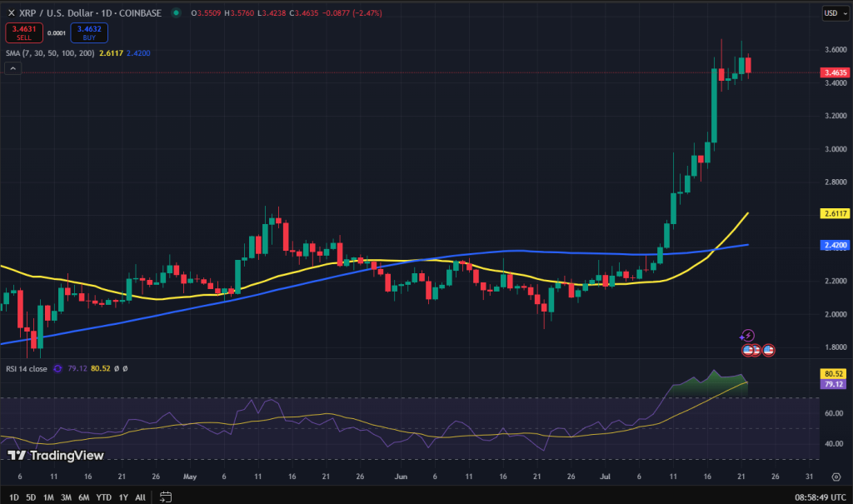
Task: Select the 1D time range
Action: pyautogui.click(x=13, y=497)
